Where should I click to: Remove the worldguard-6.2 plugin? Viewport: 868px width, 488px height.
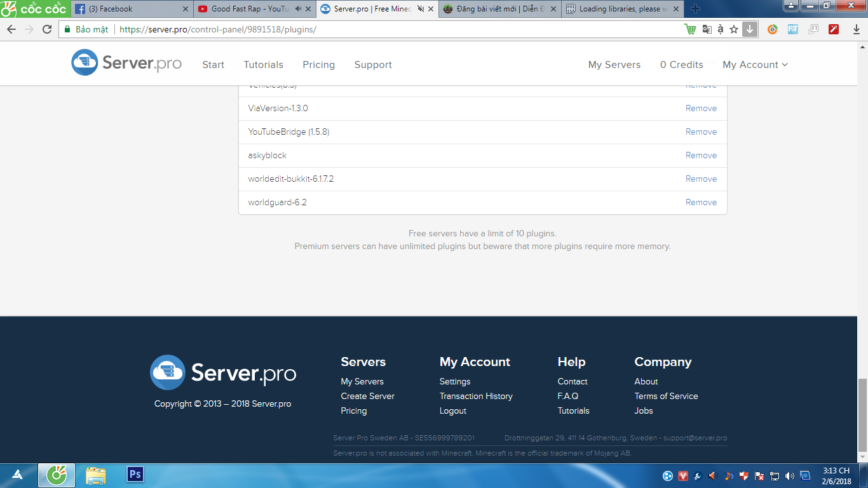point(701,202)
